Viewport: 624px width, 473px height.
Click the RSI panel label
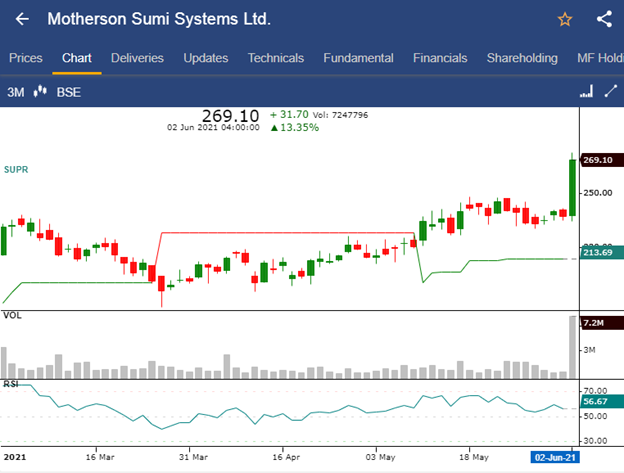(11, 384)
